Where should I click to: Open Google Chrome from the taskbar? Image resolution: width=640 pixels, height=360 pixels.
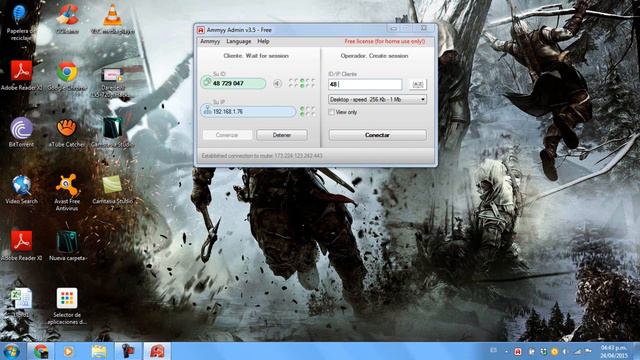[x=41, y=351]
